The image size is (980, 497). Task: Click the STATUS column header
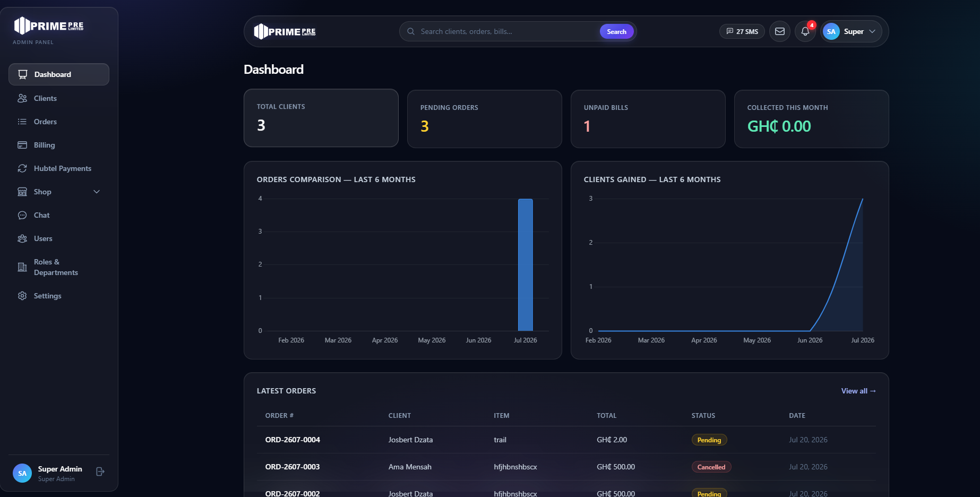(703, 416)
